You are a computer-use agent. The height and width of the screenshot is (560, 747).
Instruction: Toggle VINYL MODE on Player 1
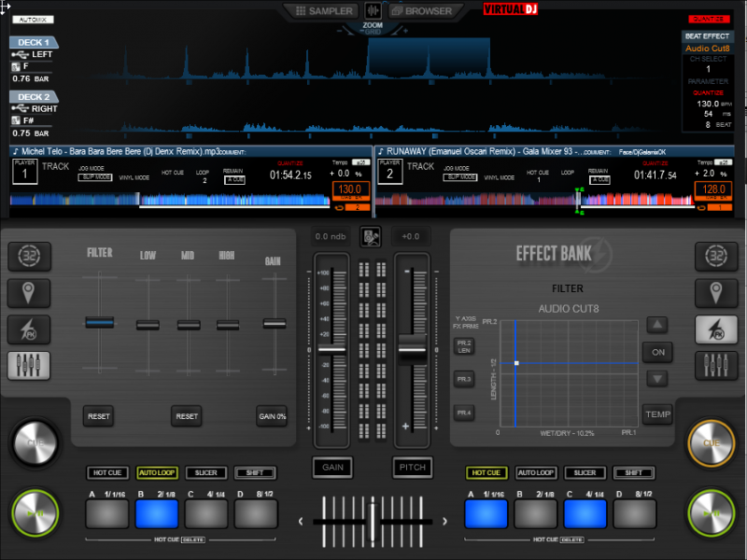coord(134,177)
